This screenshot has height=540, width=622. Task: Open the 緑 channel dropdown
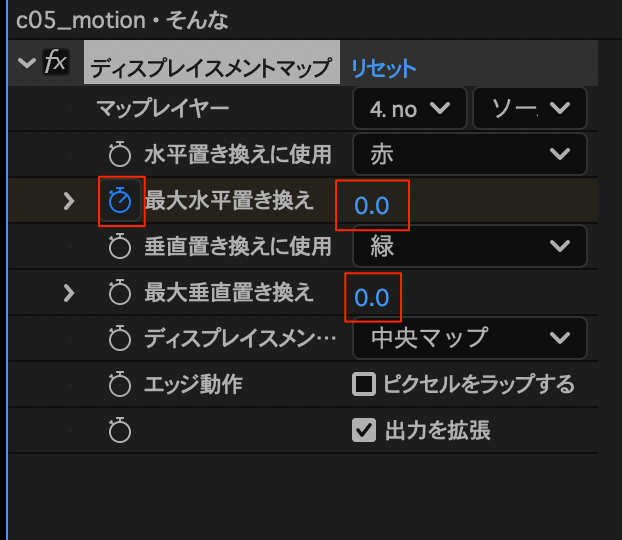tap(469, 246)
